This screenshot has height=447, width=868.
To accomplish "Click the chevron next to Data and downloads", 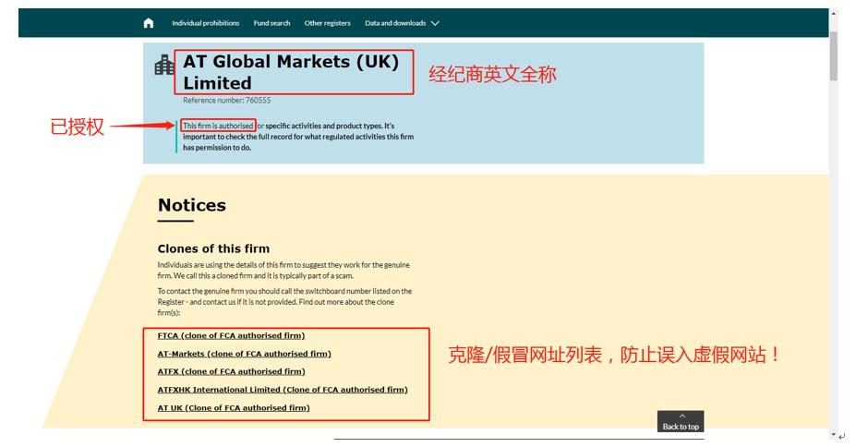I will [x=435, y=23].
